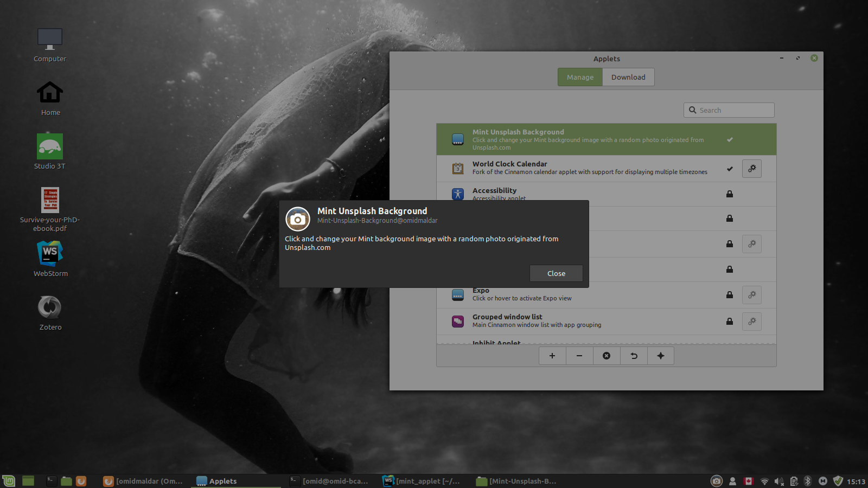Open the muted volume applet
Viewport: 868px width, 488px height.
[x=779, y=481]
